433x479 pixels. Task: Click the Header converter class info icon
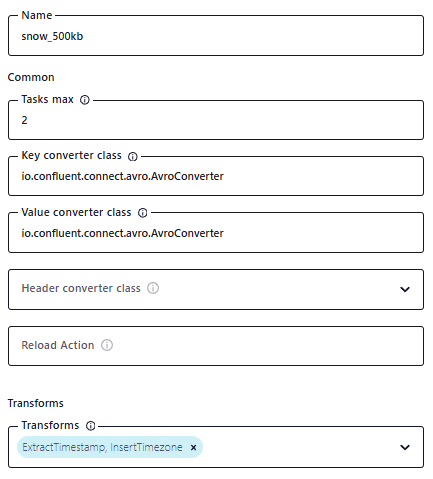click(x=153, y=288)
